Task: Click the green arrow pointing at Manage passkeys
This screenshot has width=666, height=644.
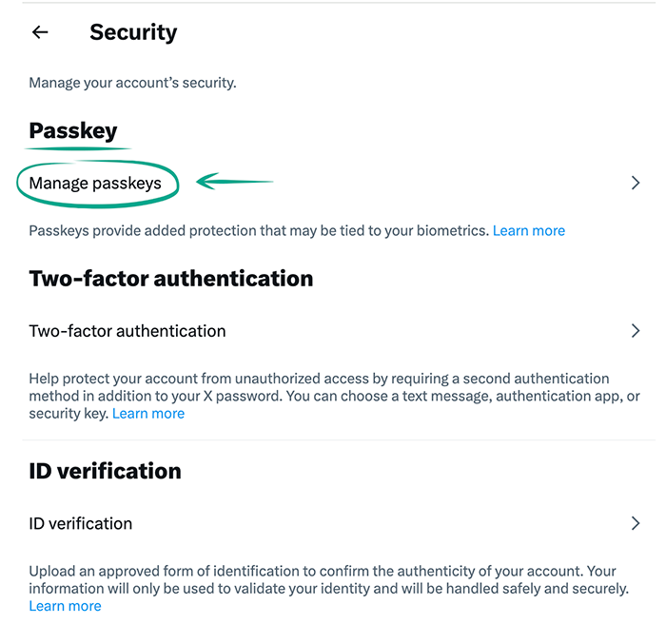Action: tap(234, 181)
